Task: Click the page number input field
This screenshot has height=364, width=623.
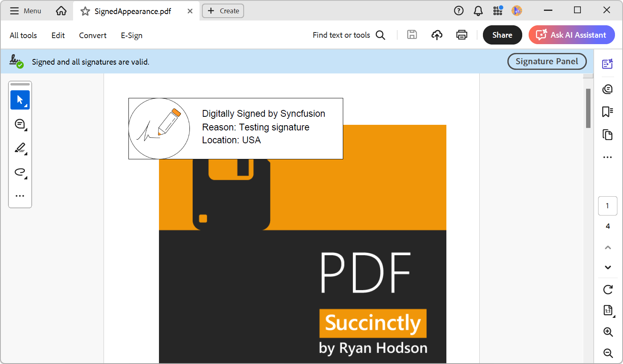Action: click(607, 205)
